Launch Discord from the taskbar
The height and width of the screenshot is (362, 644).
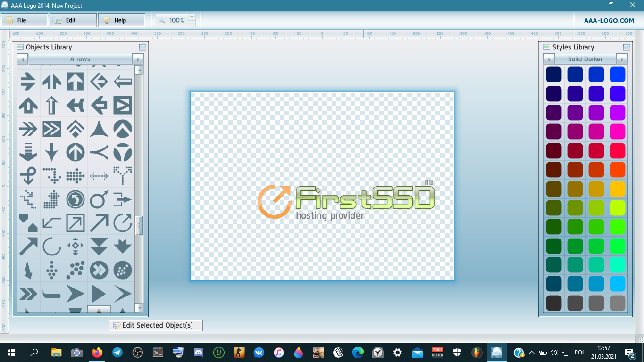point(198,353)
